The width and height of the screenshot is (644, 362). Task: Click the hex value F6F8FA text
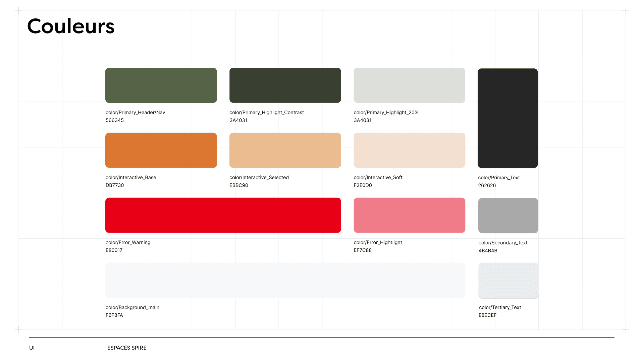114,315
